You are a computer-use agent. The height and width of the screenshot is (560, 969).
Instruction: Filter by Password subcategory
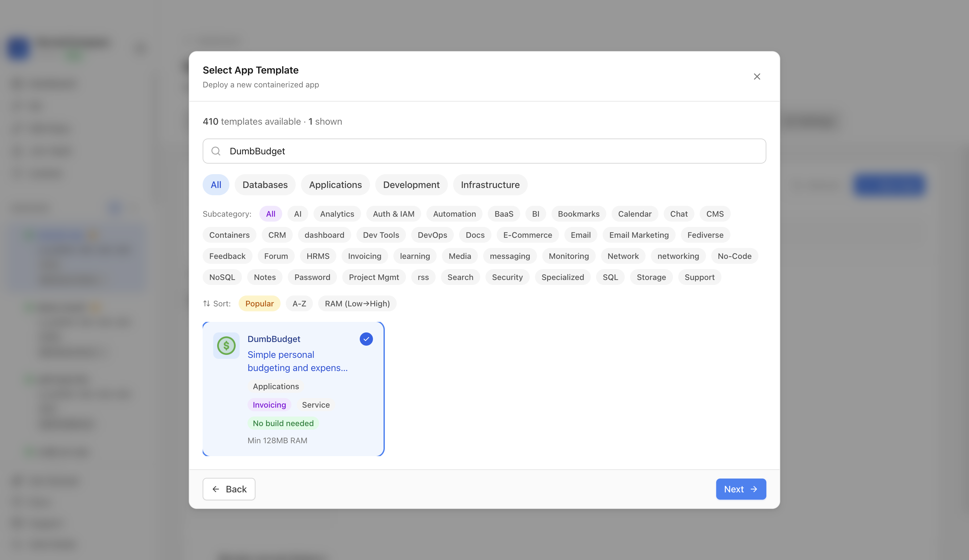312,277
